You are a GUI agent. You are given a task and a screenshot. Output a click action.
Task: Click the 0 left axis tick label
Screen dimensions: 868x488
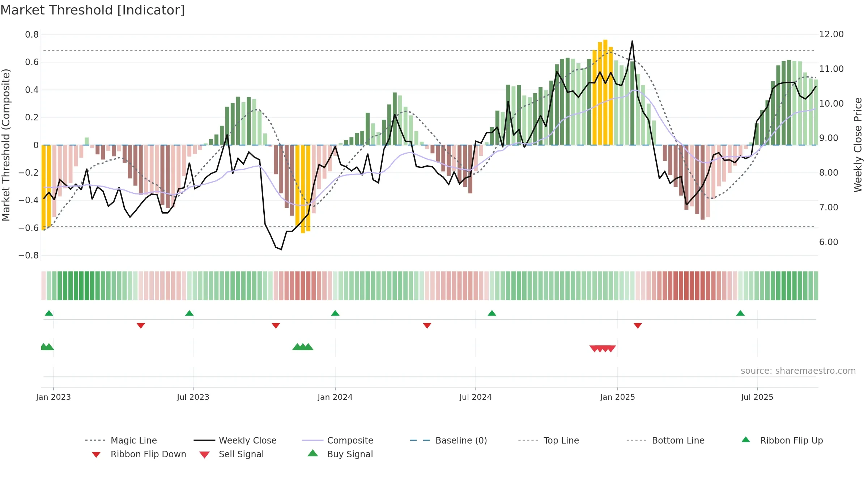coord(36,145)
